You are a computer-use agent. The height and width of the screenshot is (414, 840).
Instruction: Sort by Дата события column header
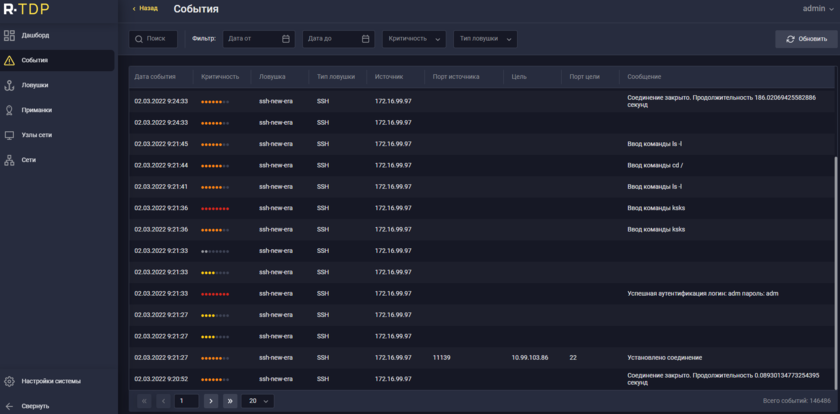[x=155, y=77]
